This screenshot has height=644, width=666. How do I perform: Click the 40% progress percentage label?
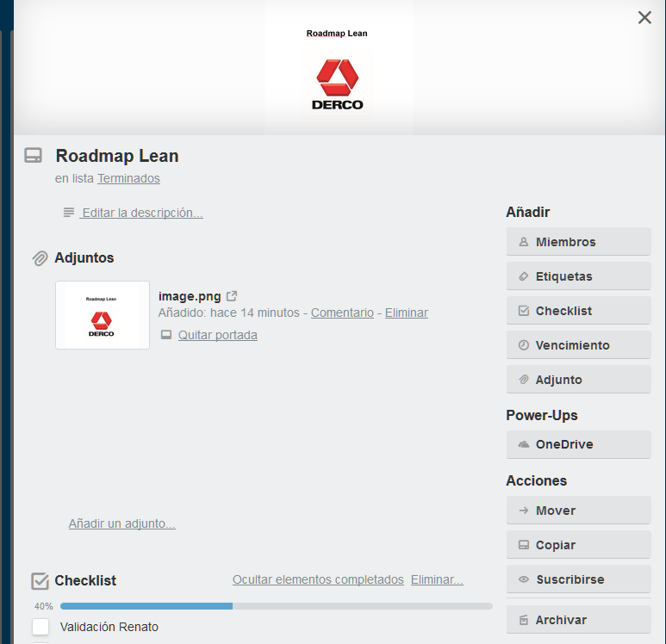[44, 606]
